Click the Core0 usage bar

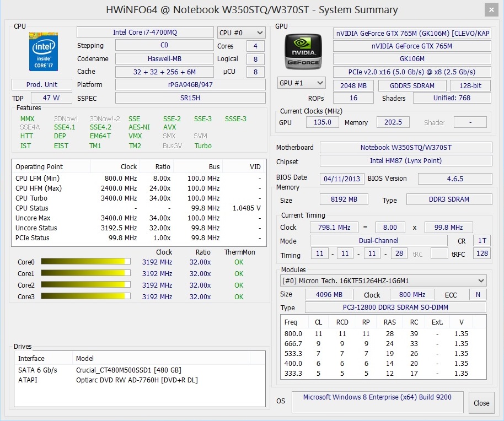coord(85,261)
